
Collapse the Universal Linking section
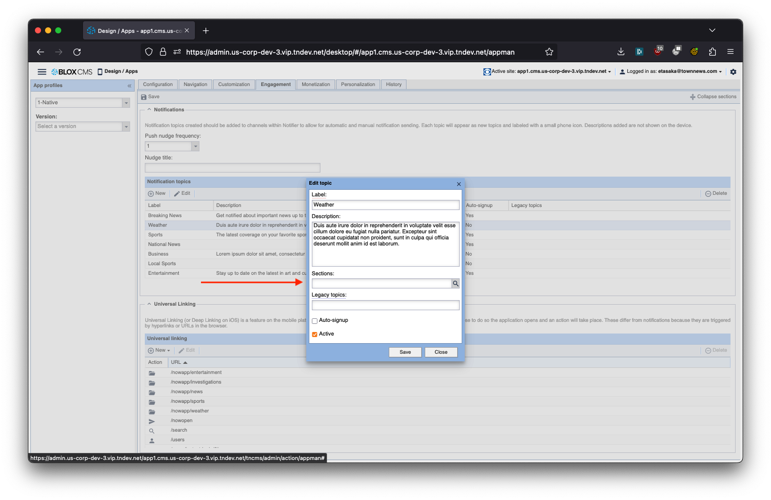pos(149,304)
